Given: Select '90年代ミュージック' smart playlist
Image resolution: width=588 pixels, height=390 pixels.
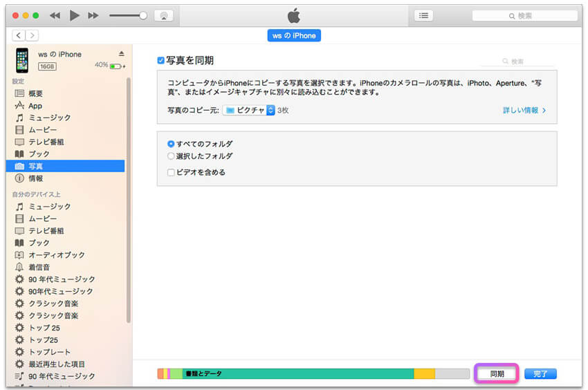Looking at the screenshot, I should pos(65,291).
